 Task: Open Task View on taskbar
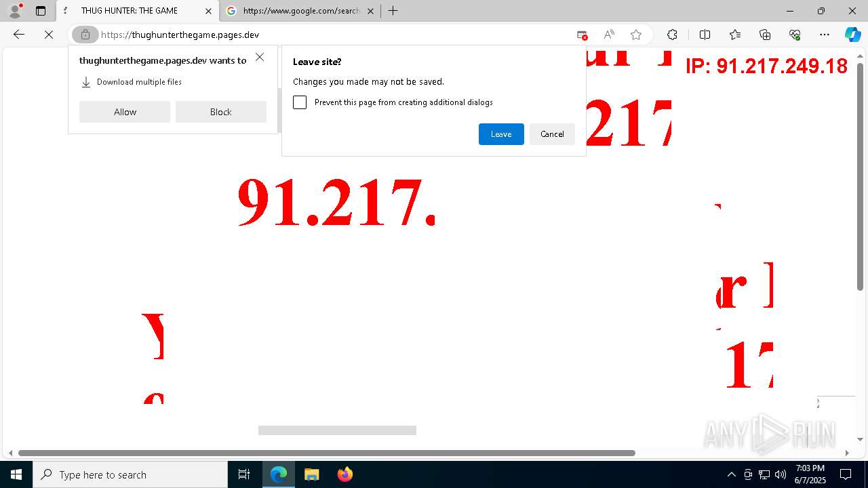point(244,474)
